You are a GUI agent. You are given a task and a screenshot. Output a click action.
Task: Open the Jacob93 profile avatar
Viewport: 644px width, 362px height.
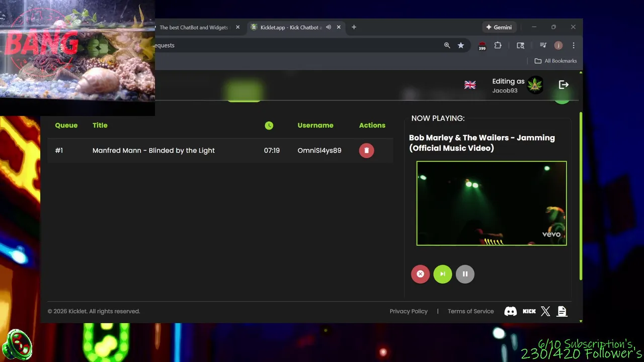click(x=535, y=85)
